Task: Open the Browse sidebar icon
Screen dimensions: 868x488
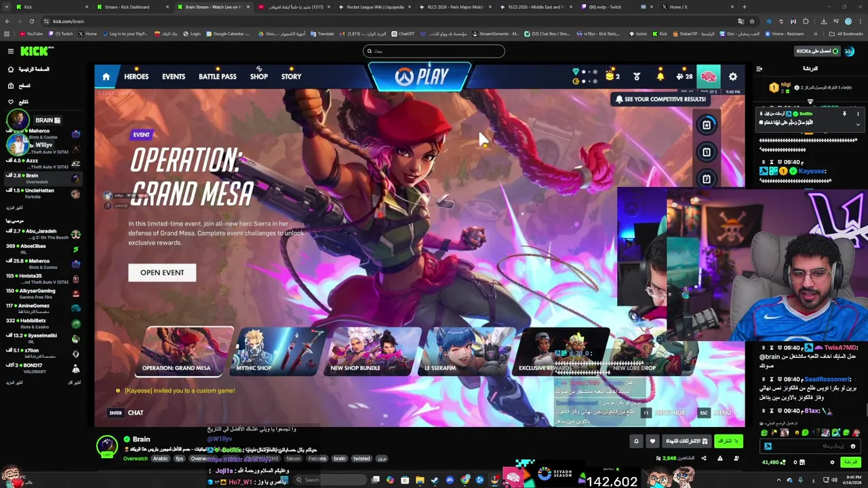Action: 11,85
